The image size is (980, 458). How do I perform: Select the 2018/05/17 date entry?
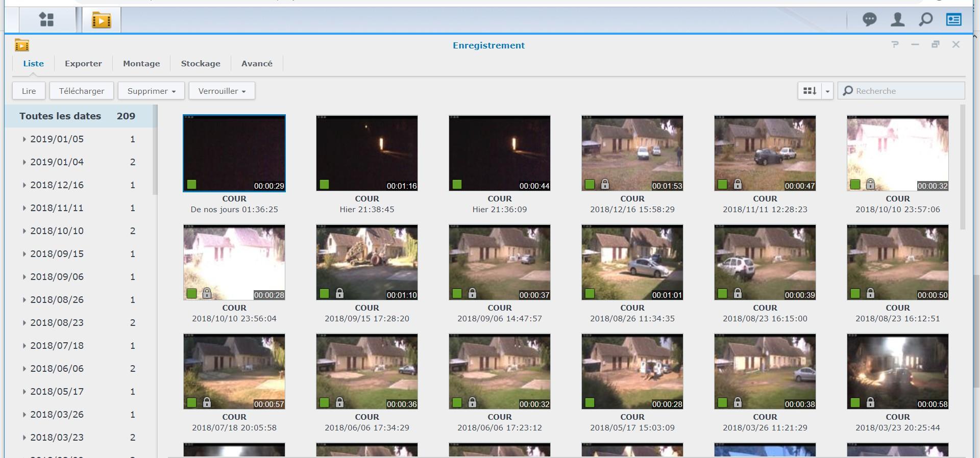tap(78, 392)
